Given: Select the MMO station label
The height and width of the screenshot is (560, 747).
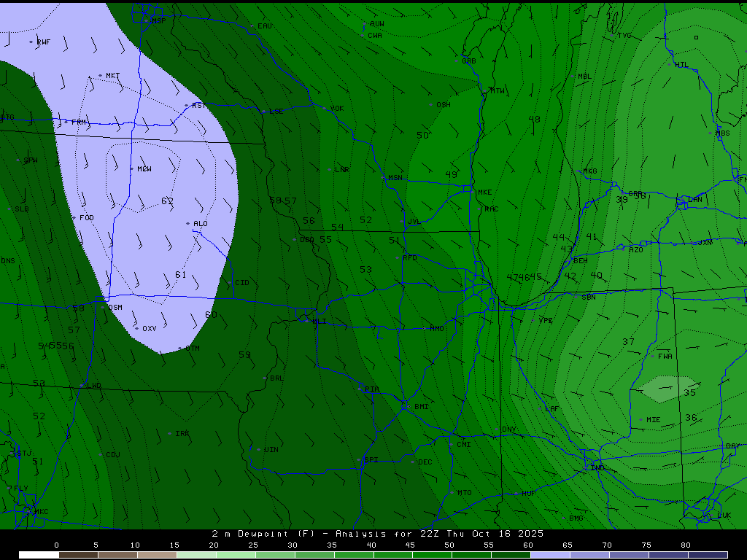Looking at the screenshot, I should coord(437,328).
